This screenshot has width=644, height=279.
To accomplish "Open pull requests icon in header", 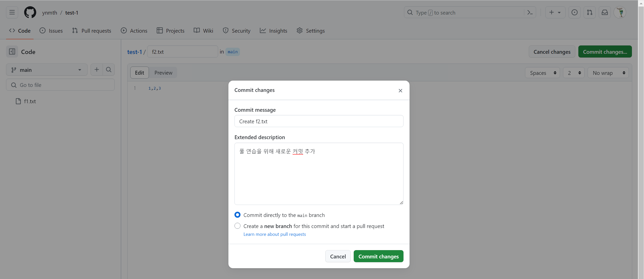I will [589, 12].
